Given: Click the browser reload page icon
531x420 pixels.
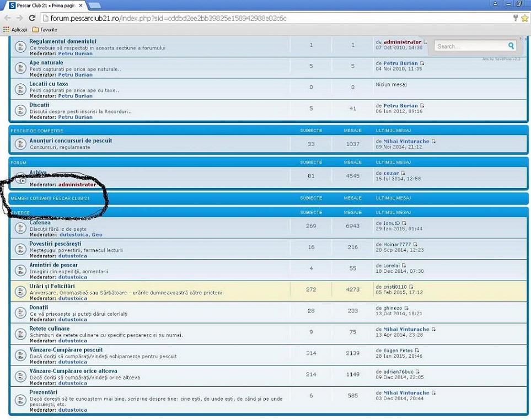Looking at the screenshot, I should (x=32, y=18).
